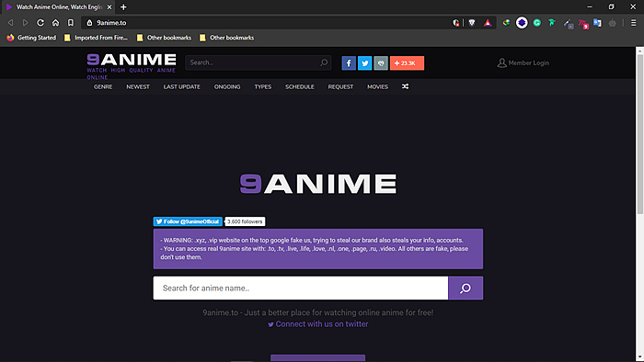Viewport: 644px width, 362px height.
Task: Click the Reddit share icon
Action: pyautogui.click(x=381, y=63)
